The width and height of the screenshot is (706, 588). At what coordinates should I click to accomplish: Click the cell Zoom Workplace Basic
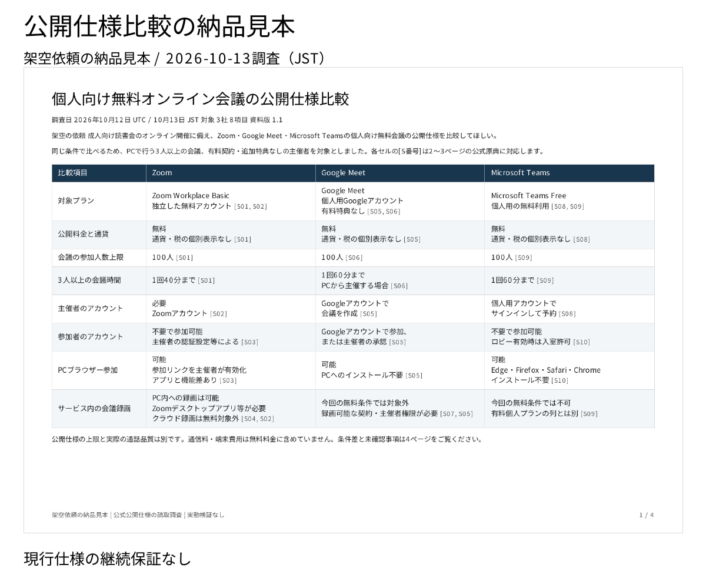(231, 201)
